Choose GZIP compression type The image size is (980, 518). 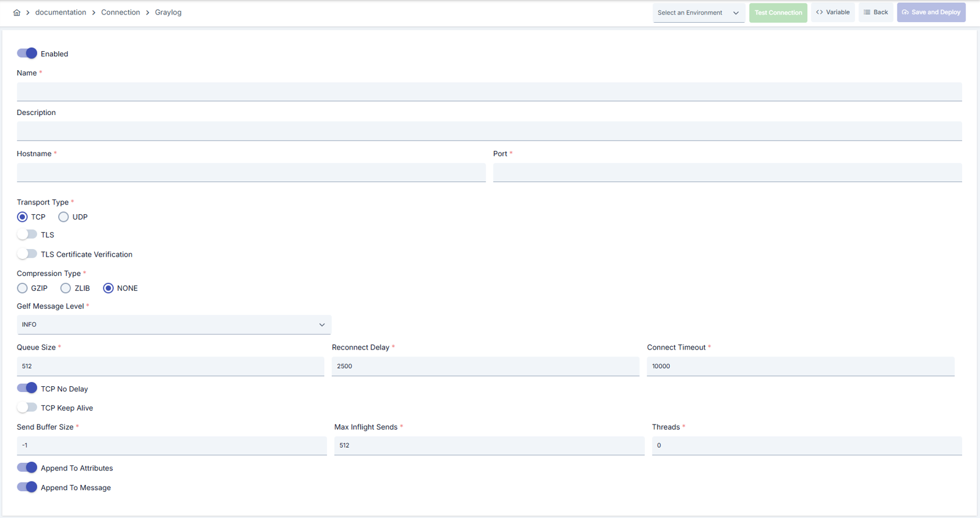[x=22, y=288]
